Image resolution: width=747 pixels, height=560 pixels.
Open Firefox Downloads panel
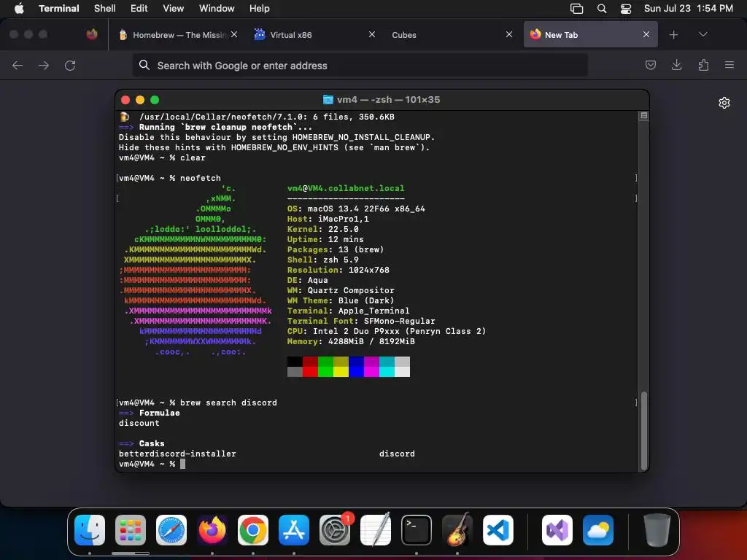(x=676, y=65)
